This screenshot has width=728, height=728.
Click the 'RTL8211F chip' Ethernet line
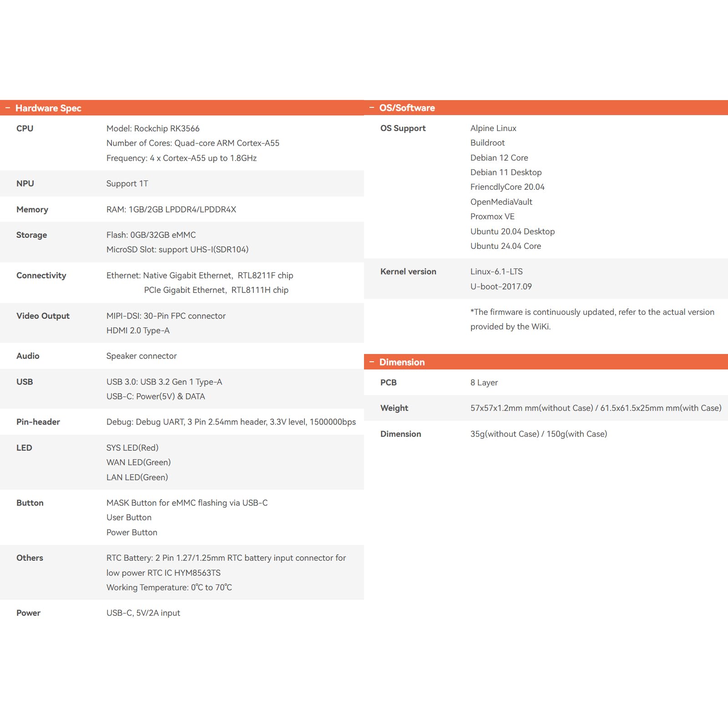point(200,275)
